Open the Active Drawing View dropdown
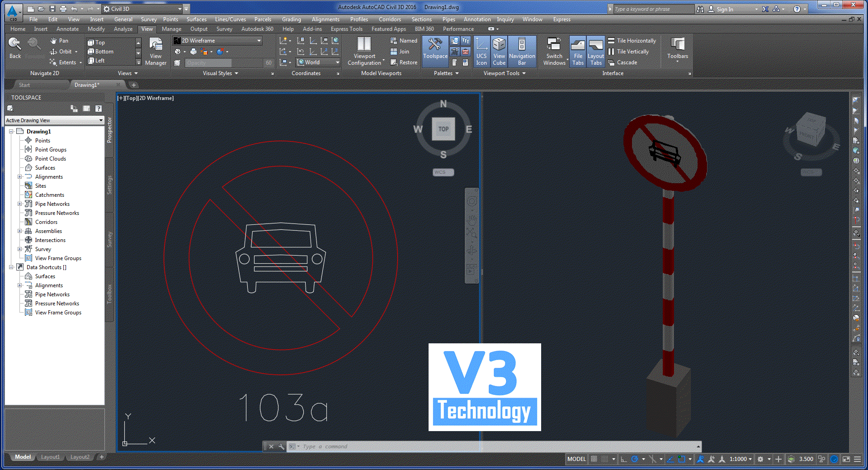 point(54,120)
